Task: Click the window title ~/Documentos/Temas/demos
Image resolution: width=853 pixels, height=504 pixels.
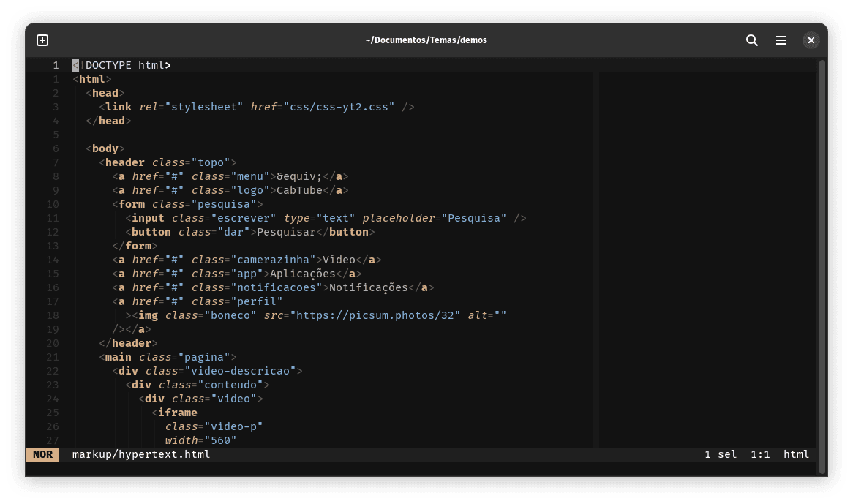Action: click(x=426, y=40)
